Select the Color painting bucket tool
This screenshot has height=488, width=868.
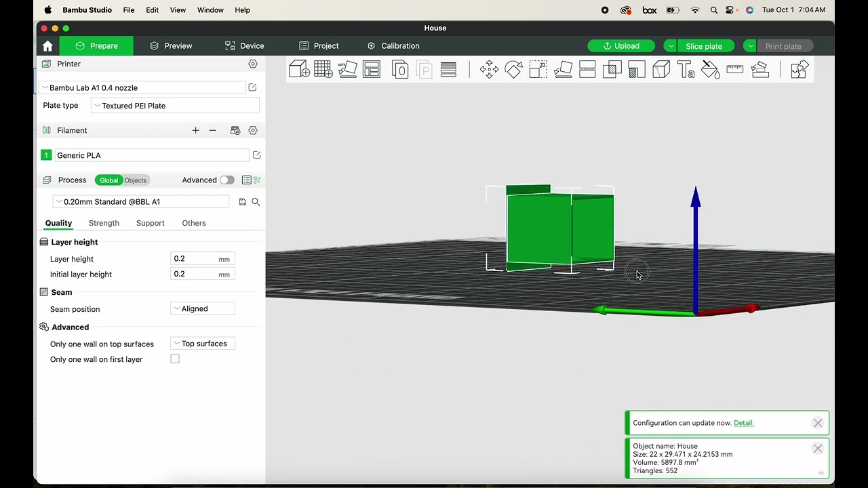click(x=710, y=70)
